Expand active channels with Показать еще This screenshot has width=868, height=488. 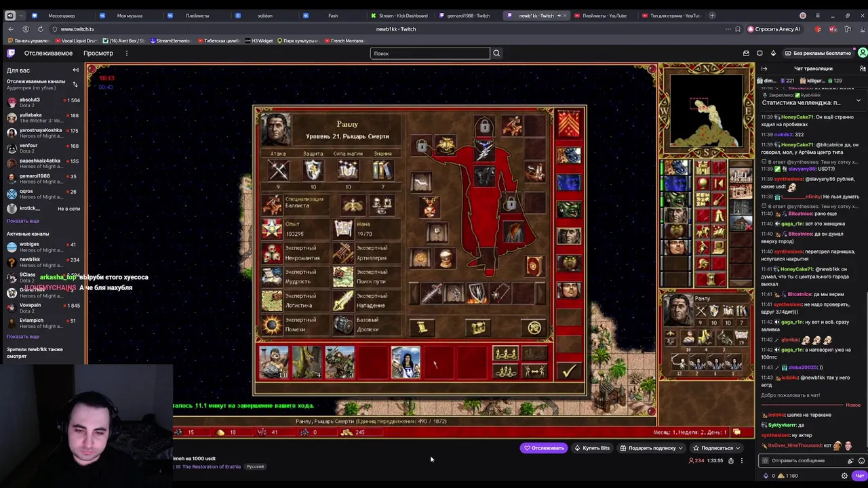click(x=23, y=336)
